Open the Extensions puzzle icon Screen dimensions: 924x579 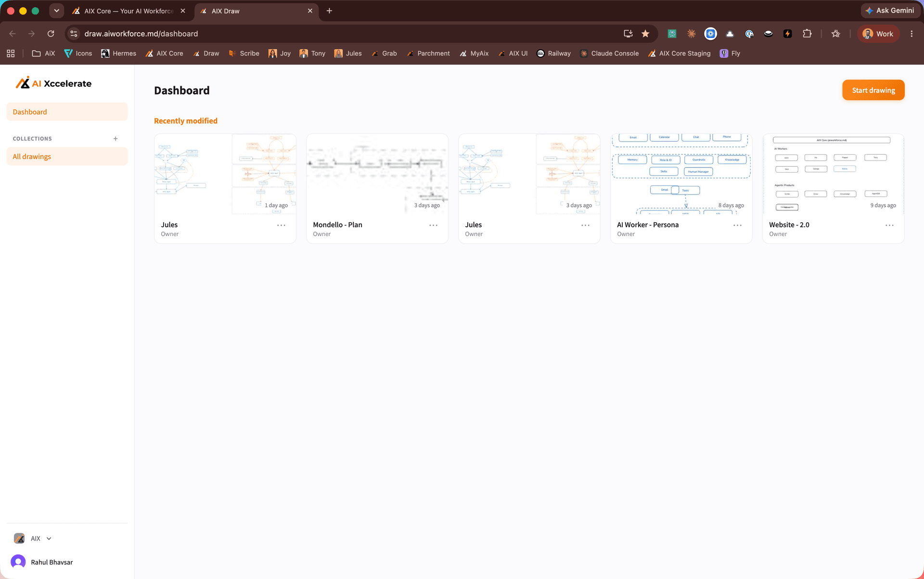(x=807, y=34)
